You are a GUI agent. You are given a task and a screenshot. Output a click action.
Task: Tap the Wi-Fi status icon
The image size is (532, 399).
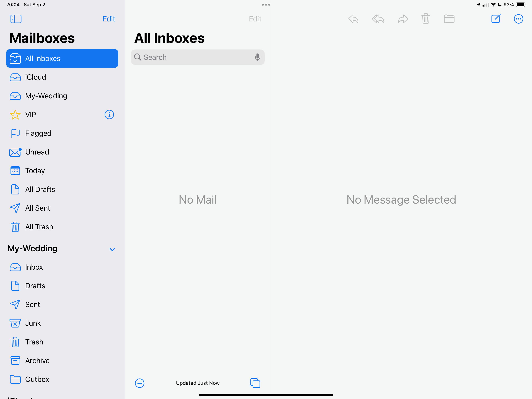pos(493,4)
